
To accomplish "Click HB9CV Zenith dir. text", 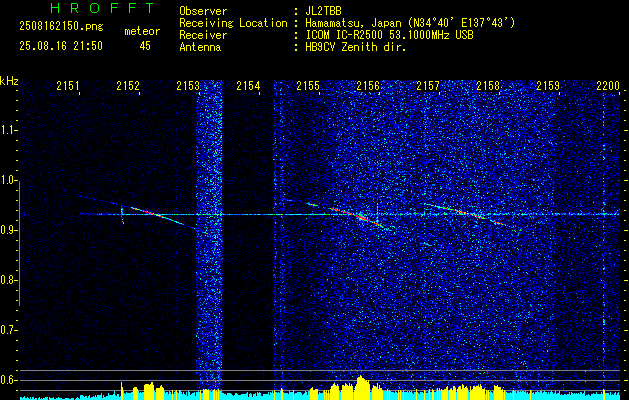I will pyautogui.click(x=356, y=47).
